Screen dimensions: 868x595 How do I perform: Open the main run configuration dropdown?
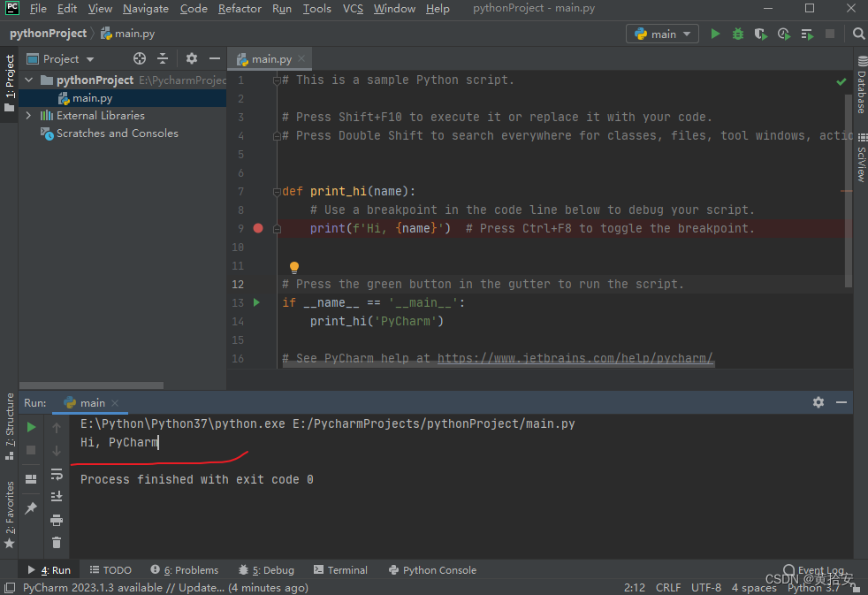coord(663,34)
